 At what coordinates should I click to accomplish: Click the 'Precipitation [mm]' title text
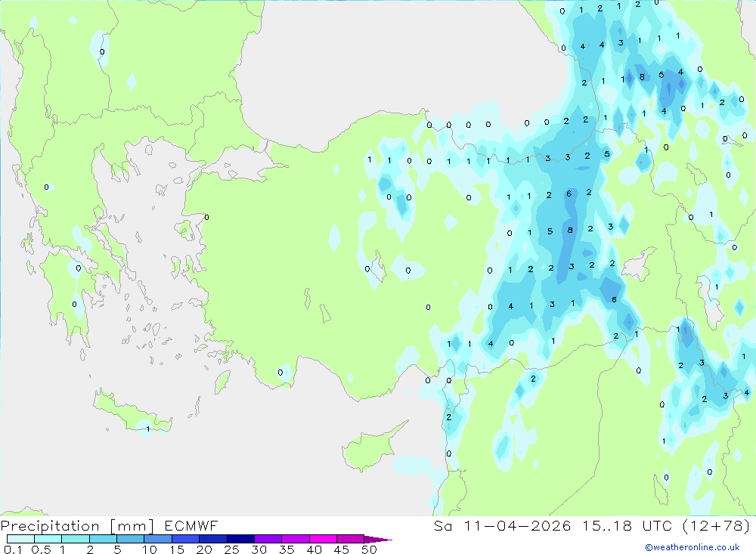[77, 525]
